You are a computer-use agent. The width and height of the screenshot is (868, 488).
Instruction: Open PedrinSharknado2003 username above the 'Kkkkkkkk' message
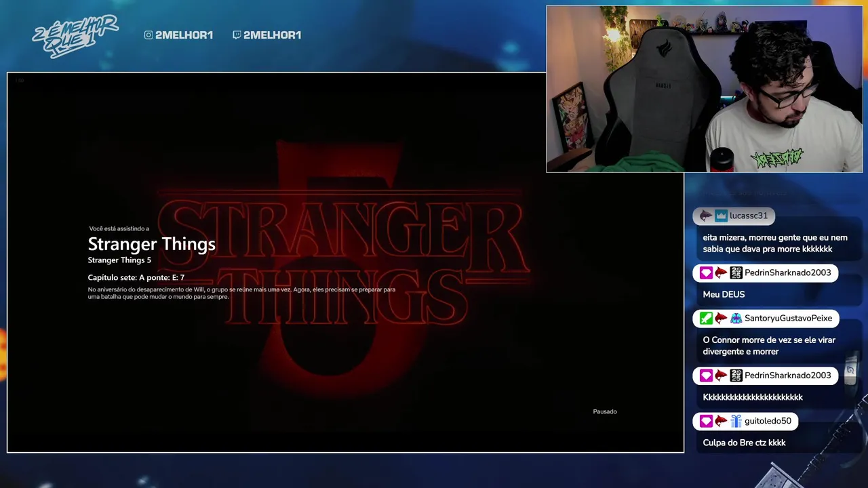pos(787,375)
